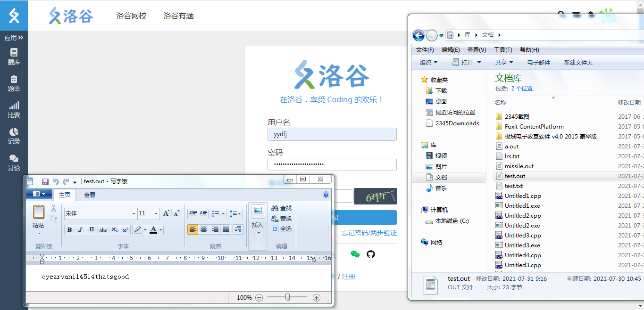
Task: Enable strikethrough formatting in WordPad
Action: 104,229
